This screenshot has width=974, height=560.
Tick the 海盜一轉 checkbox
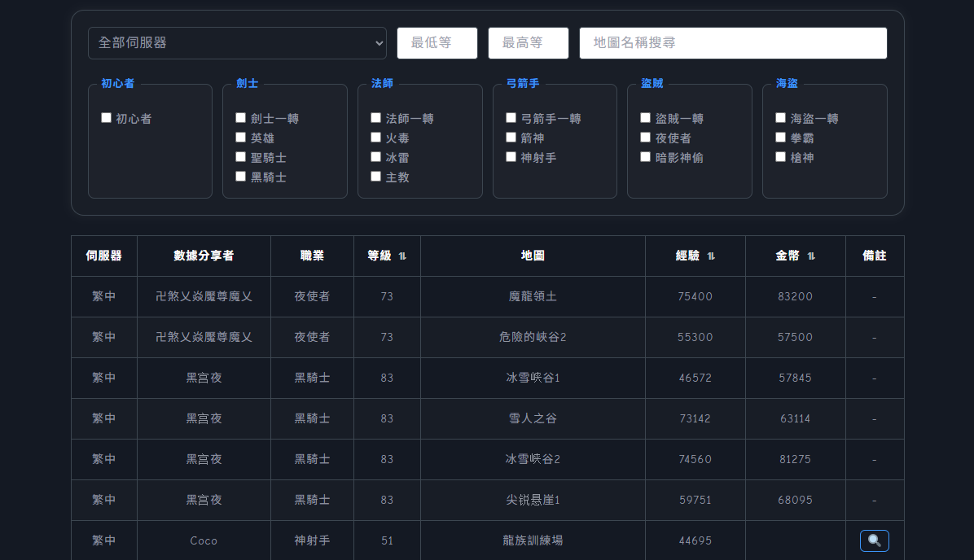point(781,117)
